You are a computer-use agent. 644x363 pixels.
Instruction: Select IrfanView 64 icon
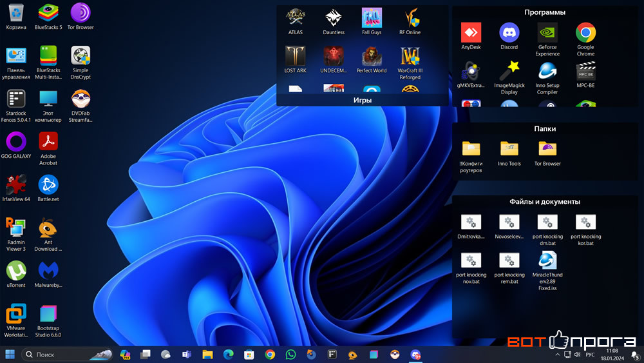(x=16, y=189)
